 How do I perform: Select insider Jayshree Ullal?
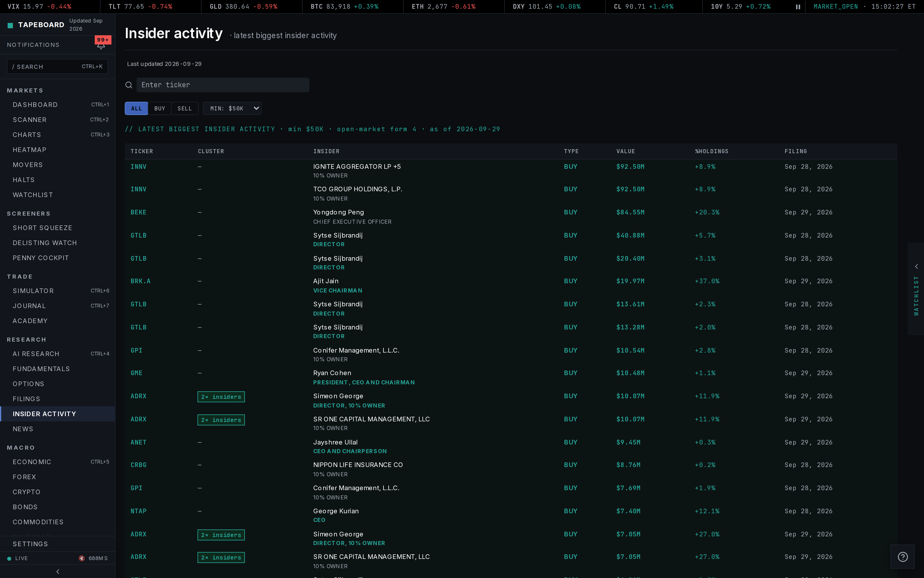pos(335,442)
